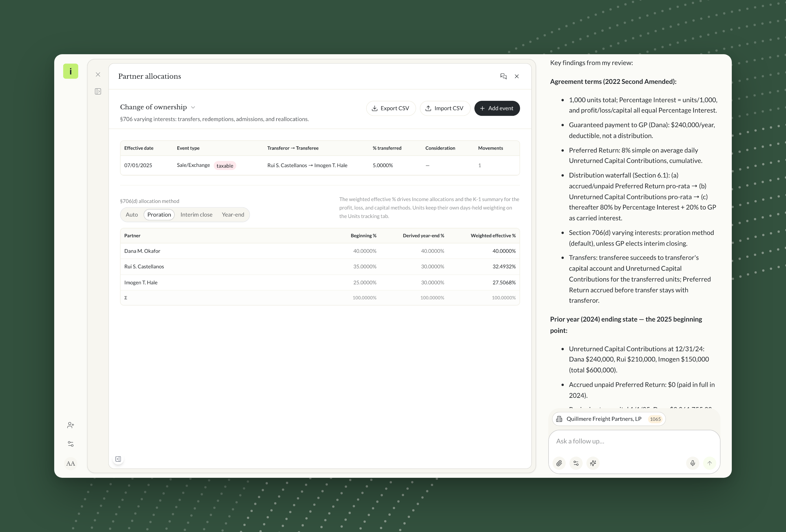Viewport: 786px width, 532px height.
Task: Click the 5.0000% transferred value
Action: click(383, 165)
